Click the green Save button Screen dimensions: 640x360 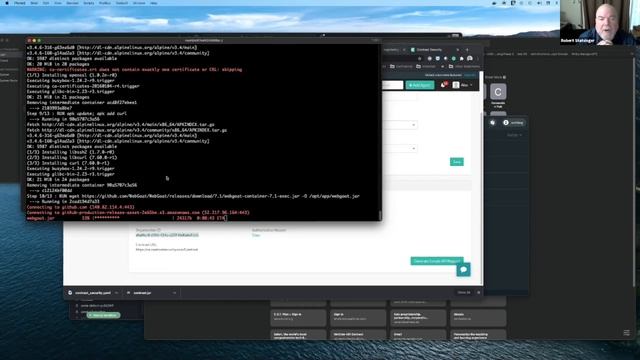[457, 162]
